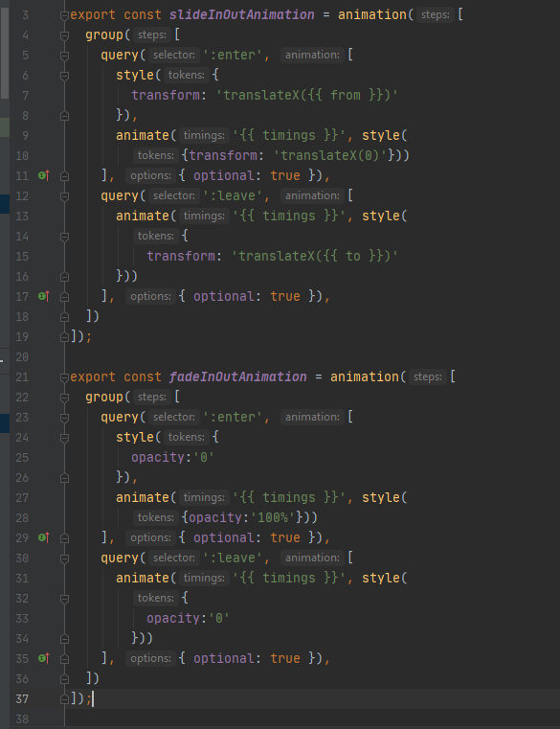Click the string 'translateX({{ from }})'

click(x=306, y=95)
